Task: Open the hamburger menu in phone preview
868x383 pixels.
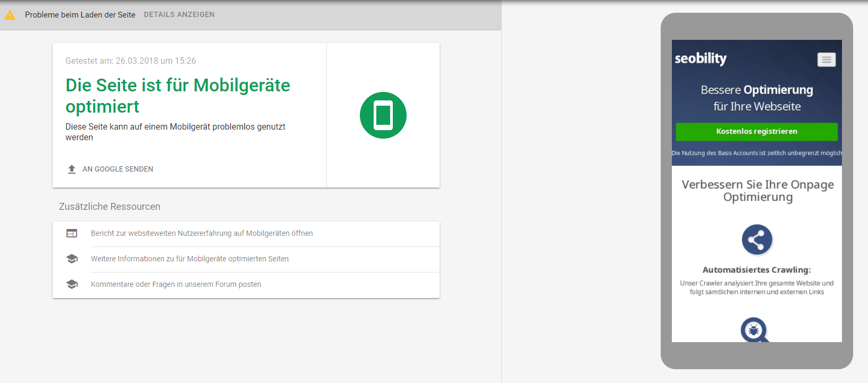Action: (x=827, y=59)
